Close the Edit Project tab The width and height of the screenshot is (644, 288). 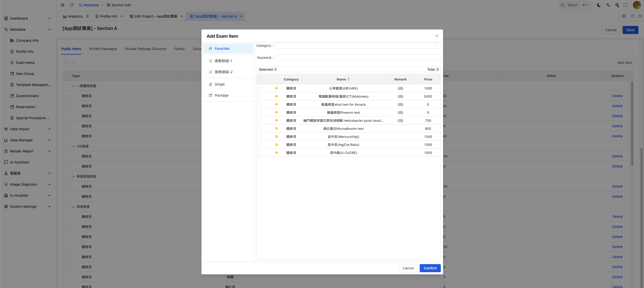[x=182, y=16]
